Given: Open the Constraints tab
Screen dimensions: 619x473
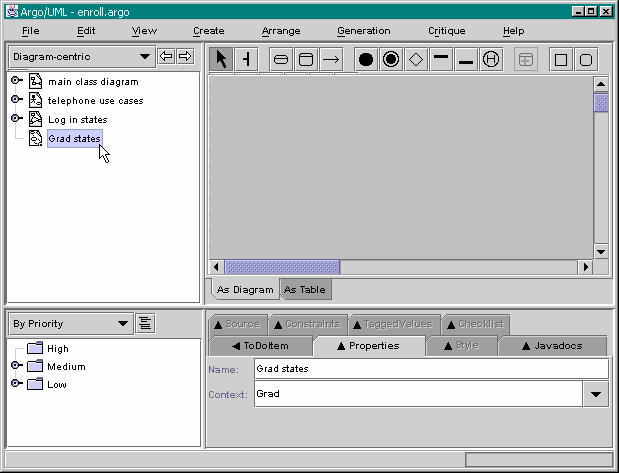Looking at the screenshot, I should coord(308,325).
